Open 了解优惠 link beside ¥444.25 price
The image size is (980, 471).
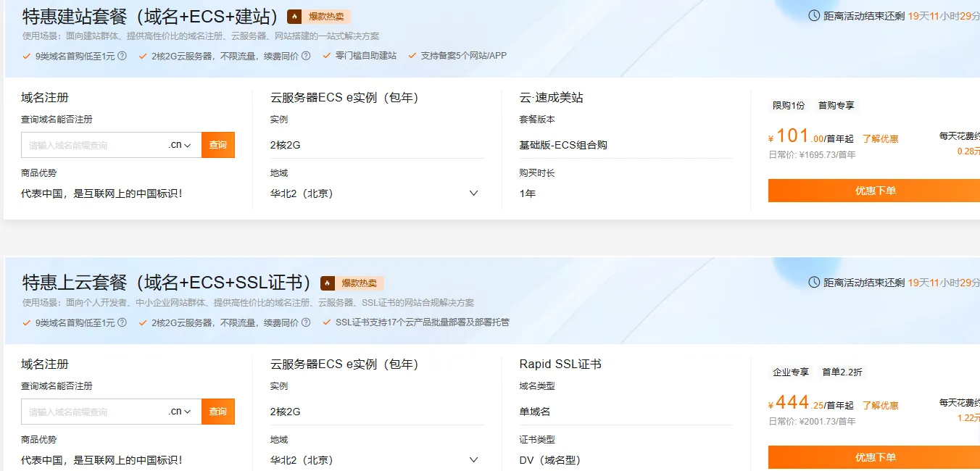(881, 406)
